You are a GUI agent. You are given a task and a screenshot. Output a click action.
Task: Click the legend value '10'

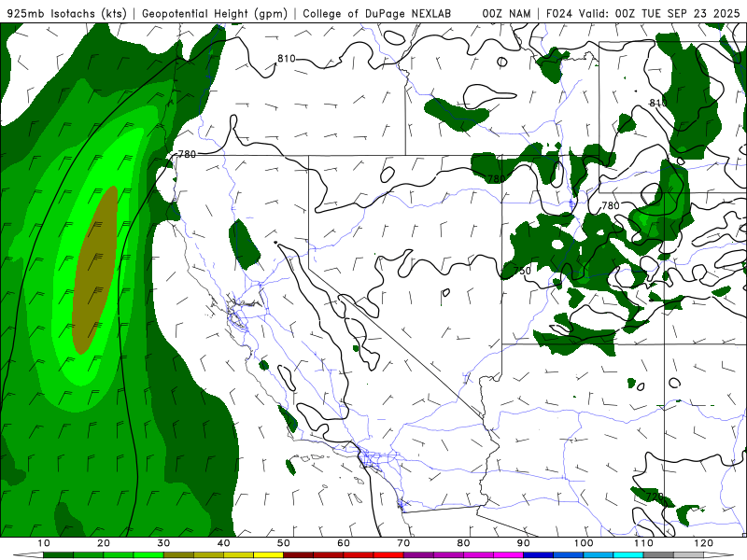(x=43, y=543)
